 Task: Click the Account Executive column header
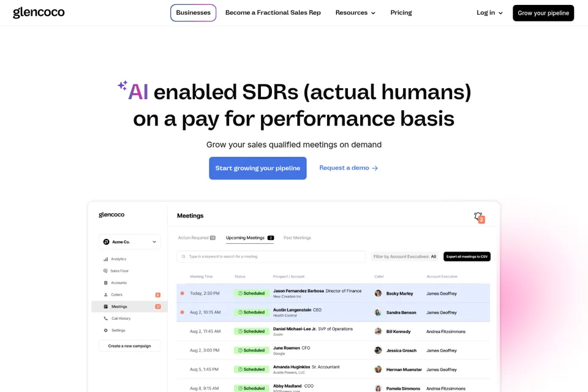pyautogui.click(x=442, y=276)
